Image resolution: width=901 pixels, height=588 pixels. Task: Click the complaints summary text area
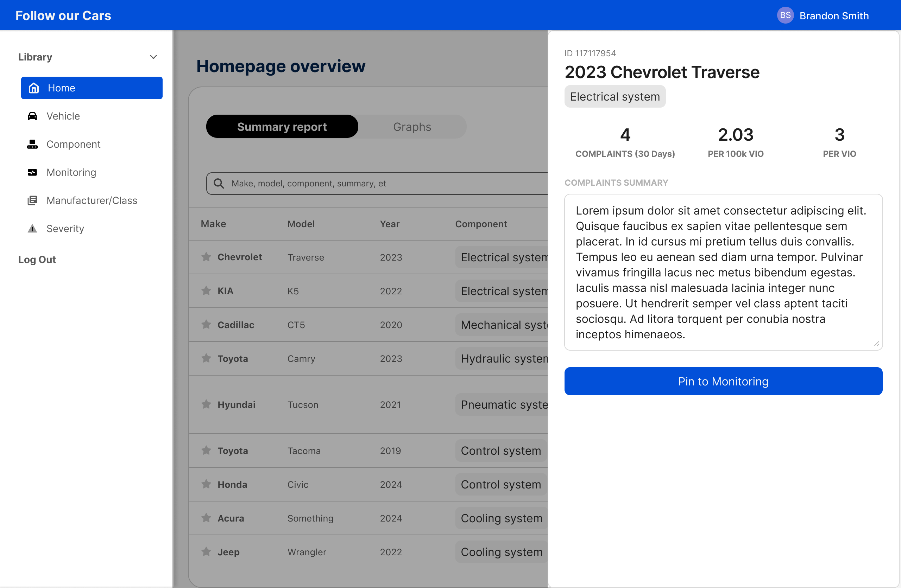click(x=723, y=272)
